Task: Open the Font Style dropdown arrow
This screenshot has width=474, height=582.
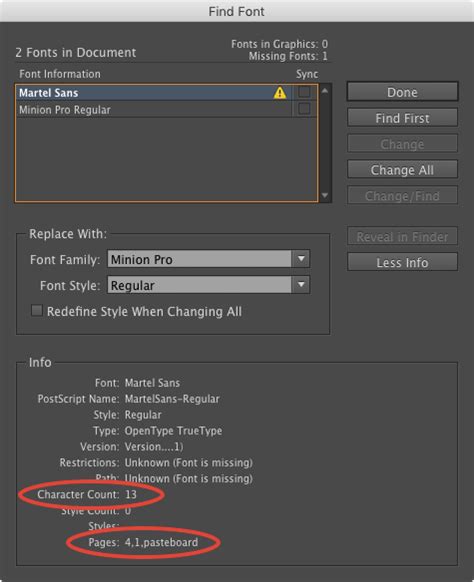Action: [301, 285]
